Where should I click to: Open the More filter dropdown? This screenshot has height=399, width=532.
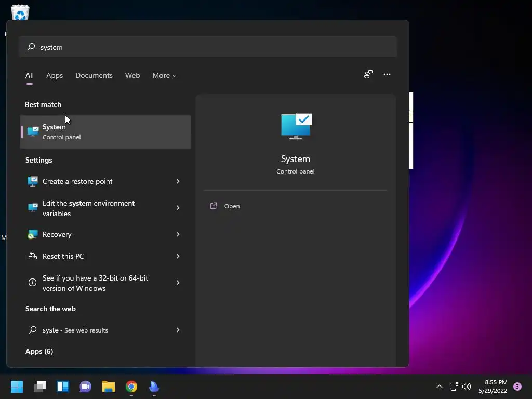[x=165, y=76]
